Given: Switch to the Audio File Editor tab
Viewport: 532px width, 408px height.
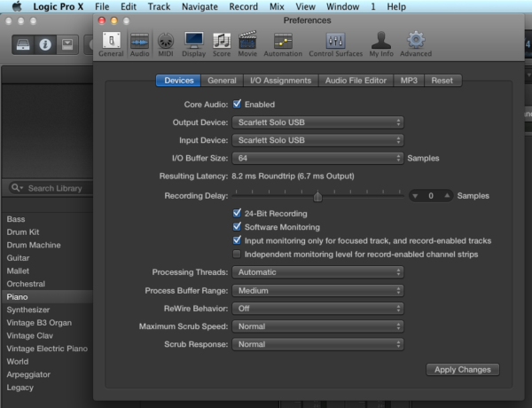Looking at the screenshot, I should tap(355, 81).
